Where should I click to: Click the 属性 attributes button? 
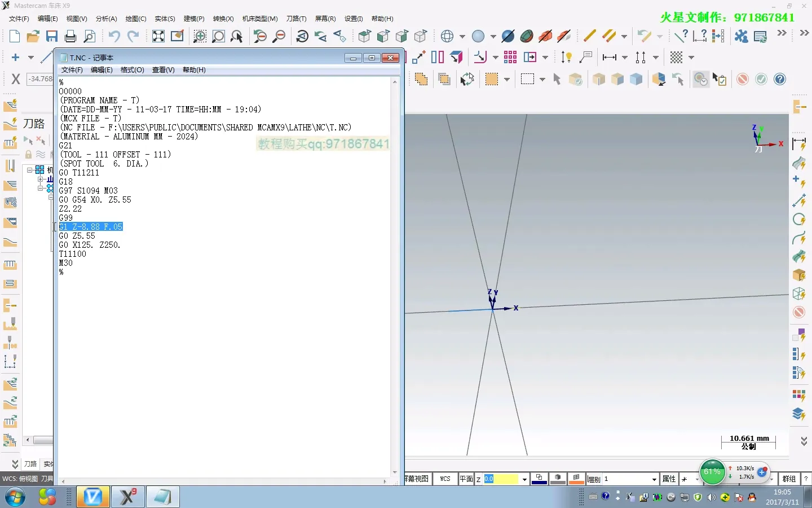coord(669,479)
